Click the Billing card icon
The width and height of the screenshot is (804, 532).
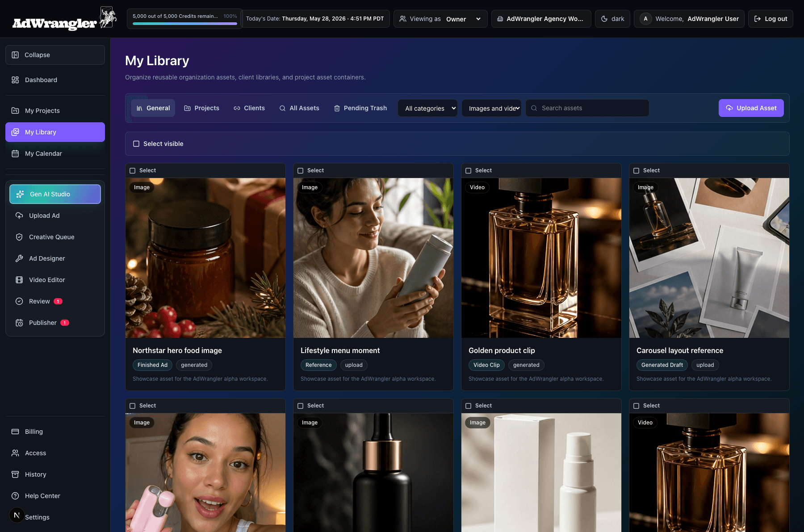tap(15, 432)
